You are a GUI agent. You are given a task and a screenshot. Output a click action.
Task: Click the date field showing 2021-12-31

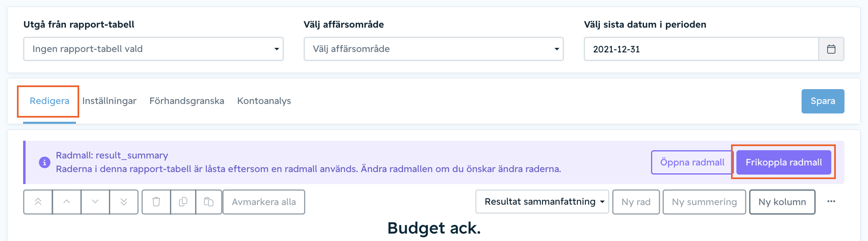click(x=701, y=49)
